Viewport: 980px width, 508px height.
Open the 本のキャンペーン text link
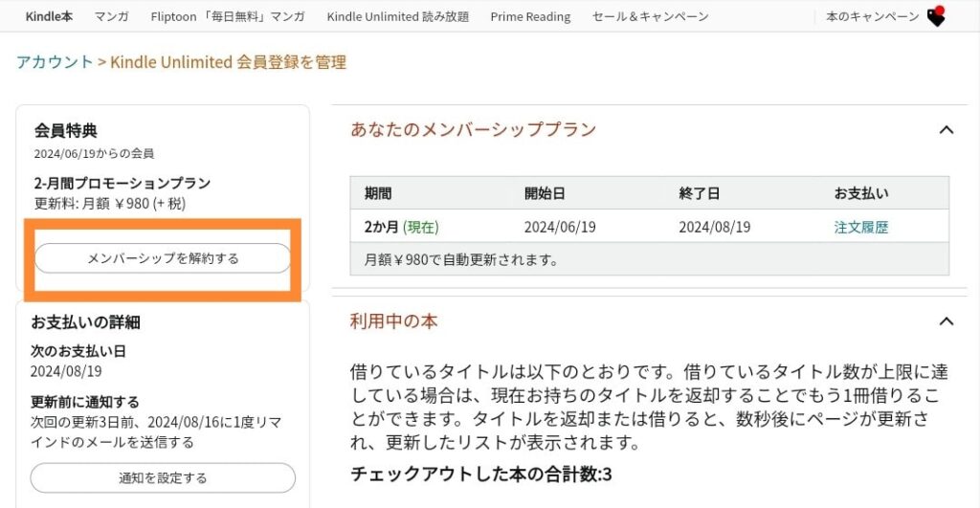click(x=872, y=17)
